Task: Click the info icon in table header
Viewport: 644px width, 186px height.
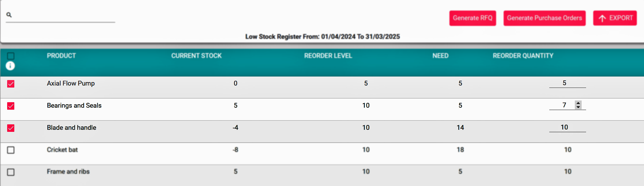Action: pos(11,66)
